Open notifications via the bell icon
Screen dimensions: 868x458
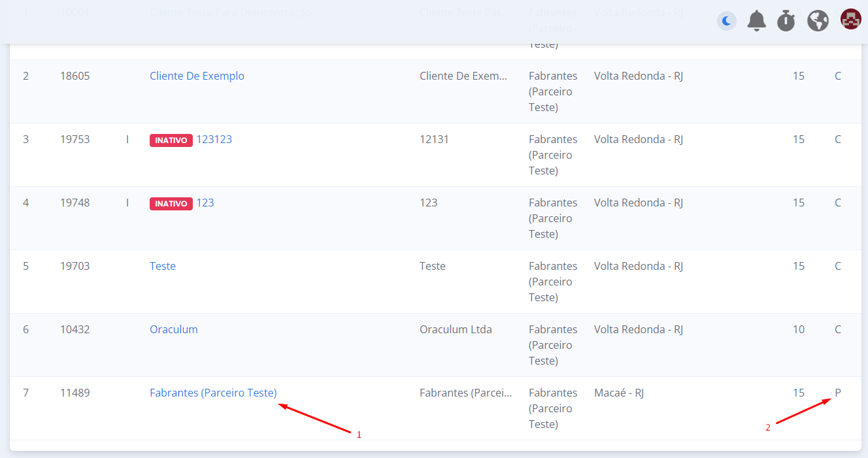click(756, 21)
